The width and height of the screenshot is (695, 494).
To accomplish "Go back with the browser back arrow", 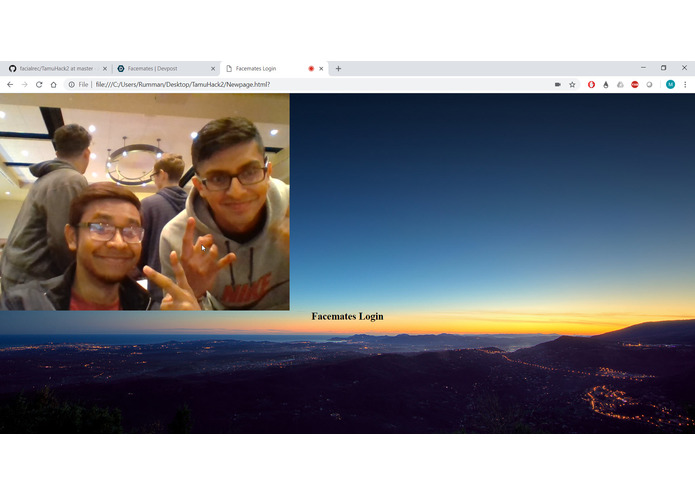I will pos(10,85).
